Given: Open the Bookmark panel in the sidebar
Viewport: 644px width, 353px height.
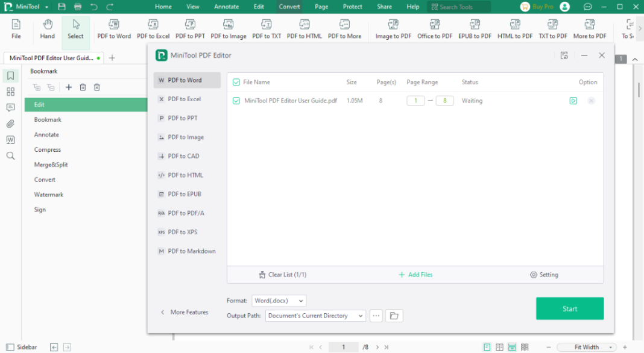Looking at the screenshot, I should click(10, 77).
